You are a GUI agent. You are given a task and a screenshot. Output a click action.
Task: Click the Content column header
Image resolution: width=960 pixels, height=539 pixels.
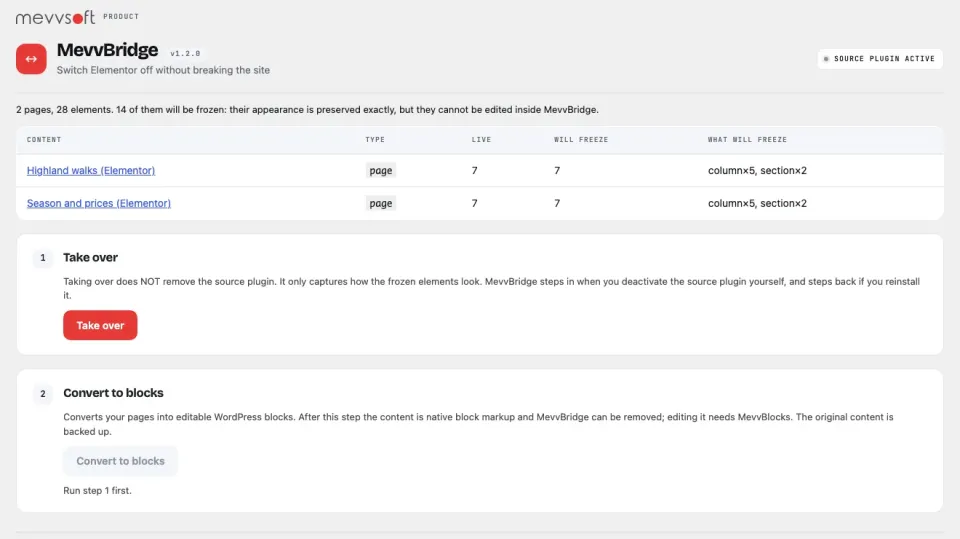coord(44,140)
